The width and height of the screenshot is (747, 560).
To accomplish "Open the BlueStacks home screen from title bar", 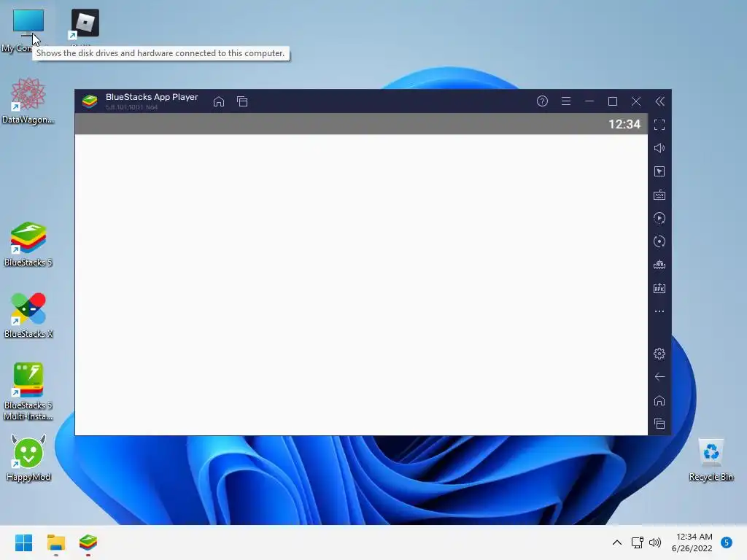I will coord(219,101).
